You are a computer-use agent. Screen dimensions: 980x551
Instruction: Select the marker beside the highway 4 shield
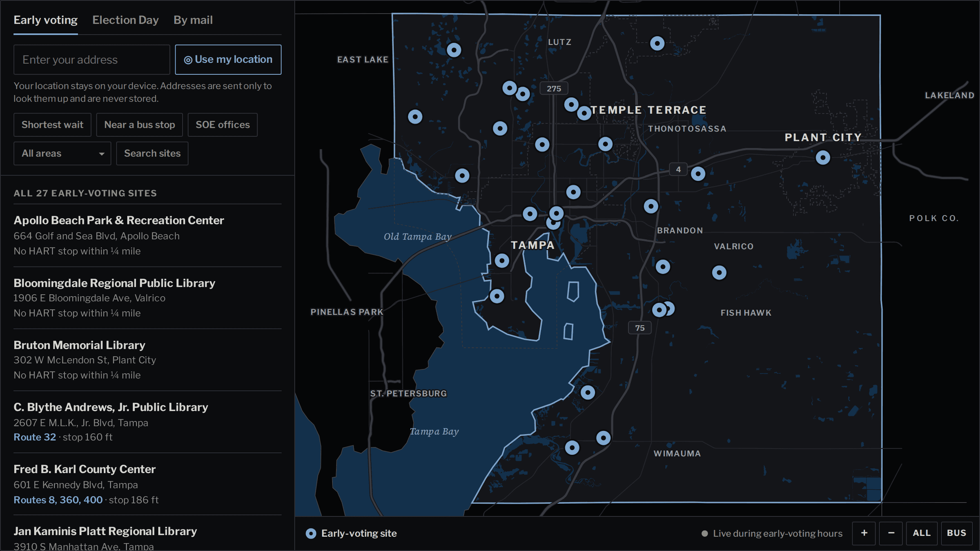[698, 174]
